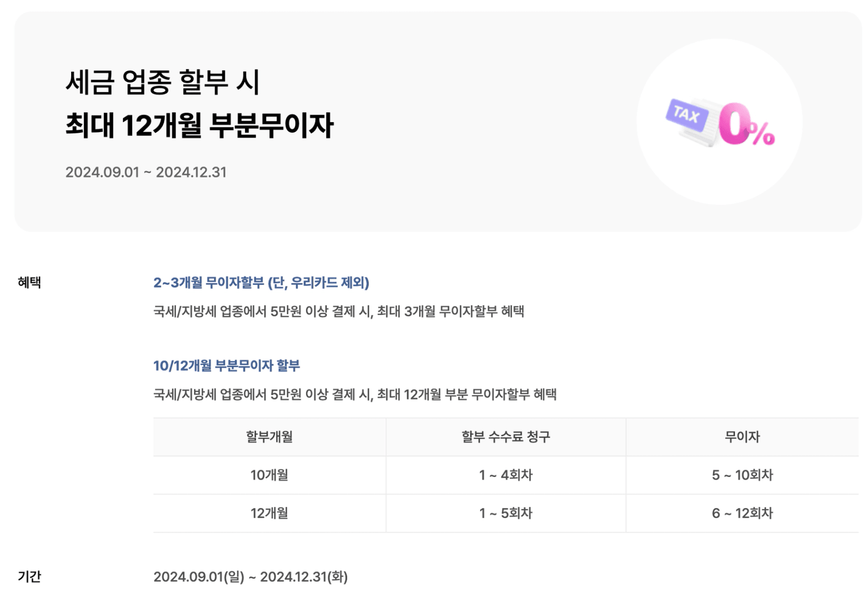Click banner date 2024.09.01 ~ 2024.12.31

click(x=146, y=172)
